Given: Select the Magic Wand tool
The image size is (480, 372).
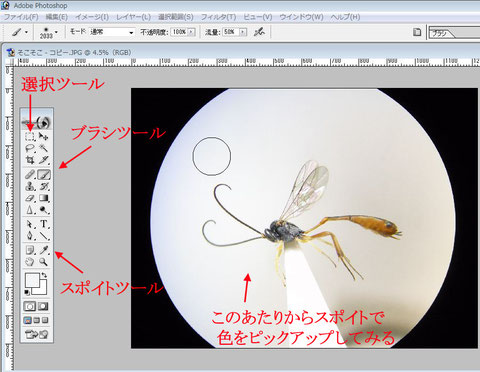Looking at the screenshot, I should tap(44, 148).
